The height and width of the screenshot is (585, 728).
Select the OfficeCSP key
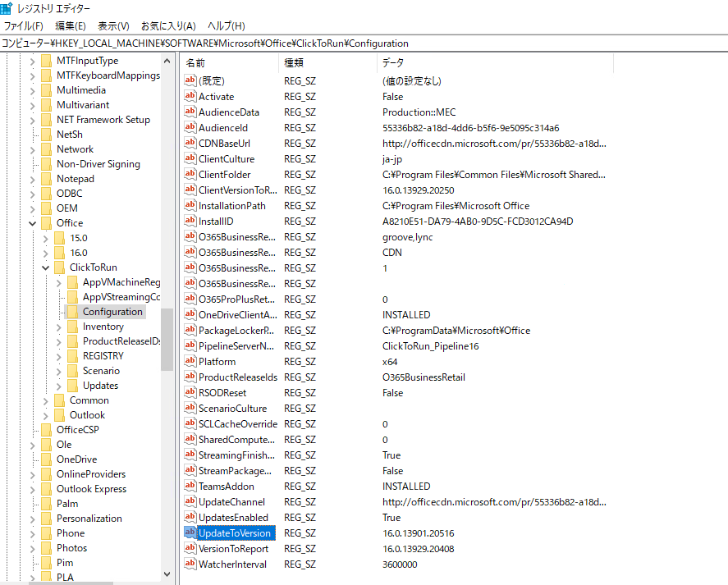pos(77,429)
